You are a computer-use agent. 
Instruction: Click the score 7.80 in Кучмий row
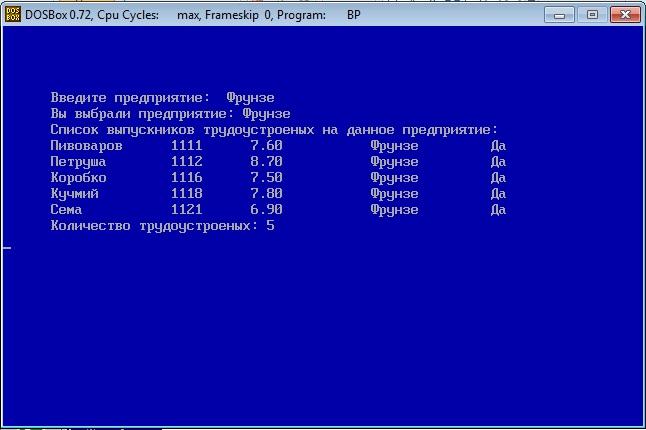pyautogui.click(x=266, y=194)
